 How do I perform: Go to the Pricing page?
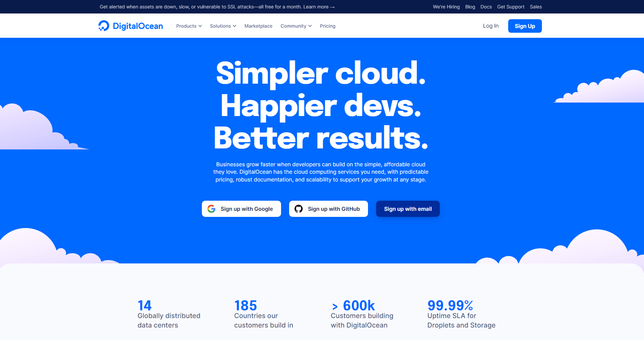[328, 26]
